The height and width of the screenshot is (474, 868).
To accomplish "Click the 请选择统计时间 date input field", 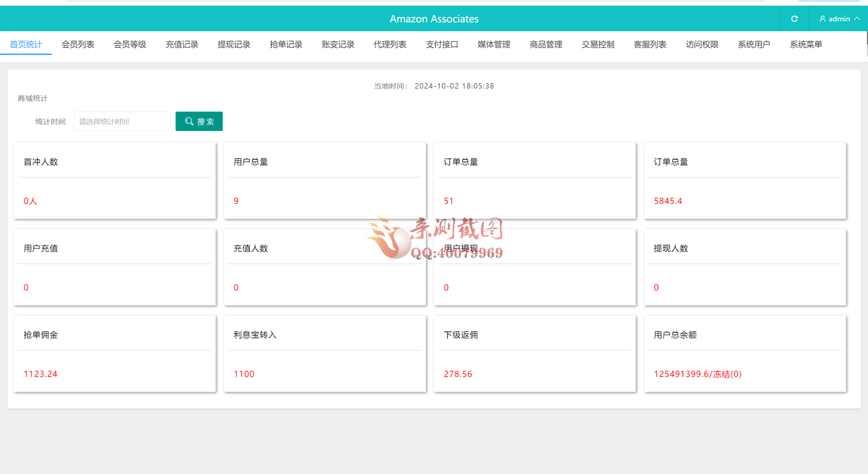I will pos(122,121).
